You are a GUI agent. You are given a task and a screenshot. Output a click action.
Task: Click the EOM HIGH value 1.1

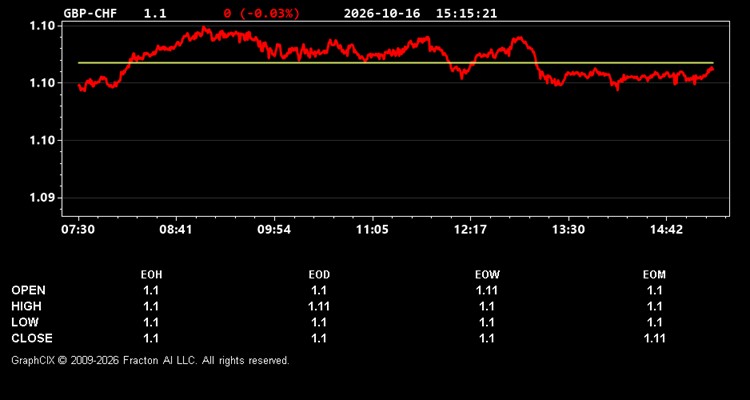(654, 306)
